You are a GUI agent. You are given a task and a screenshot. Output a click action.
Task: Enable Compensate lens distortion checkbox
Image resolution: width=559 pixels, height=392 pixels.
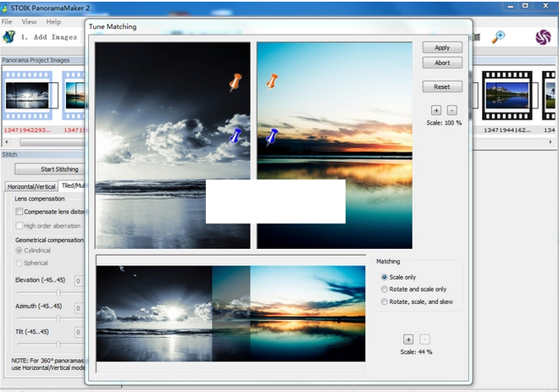point(19,212)
